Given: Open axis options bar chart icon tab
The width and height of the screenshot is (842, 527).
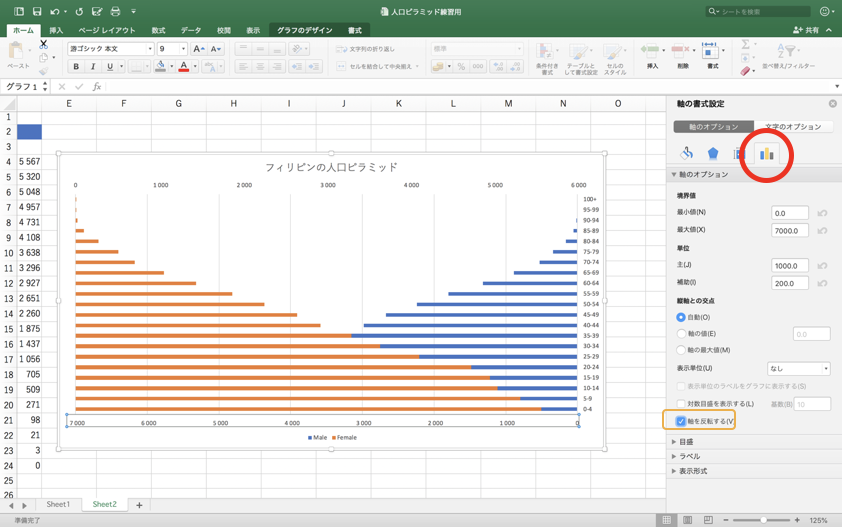Looking at the screenshot, I should [x=766, y=154].
